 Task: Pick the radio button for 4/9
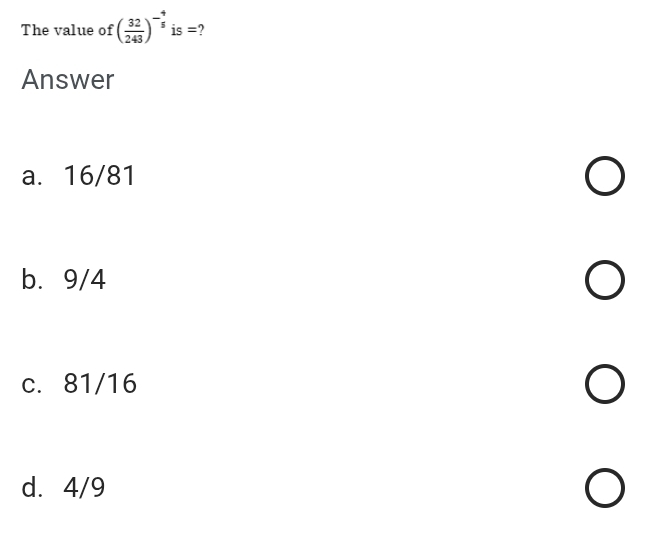click(x=606, y=489)
